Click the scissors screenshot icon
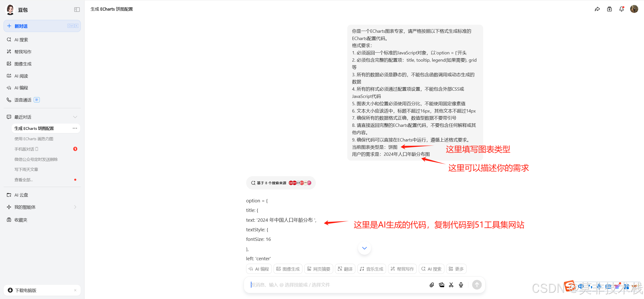Screen dimensions: 644x299 point(451,285)
